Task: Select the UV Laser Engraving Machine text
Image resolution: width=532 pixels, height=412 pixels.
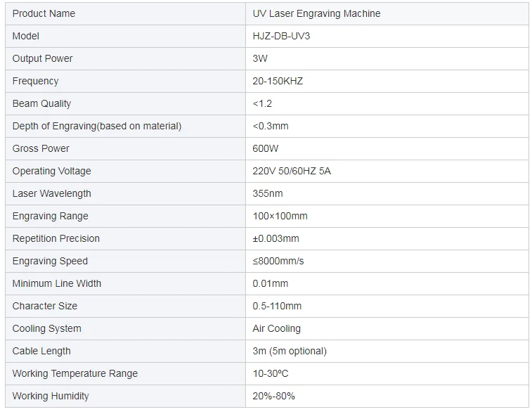Action: pos(316,13)
